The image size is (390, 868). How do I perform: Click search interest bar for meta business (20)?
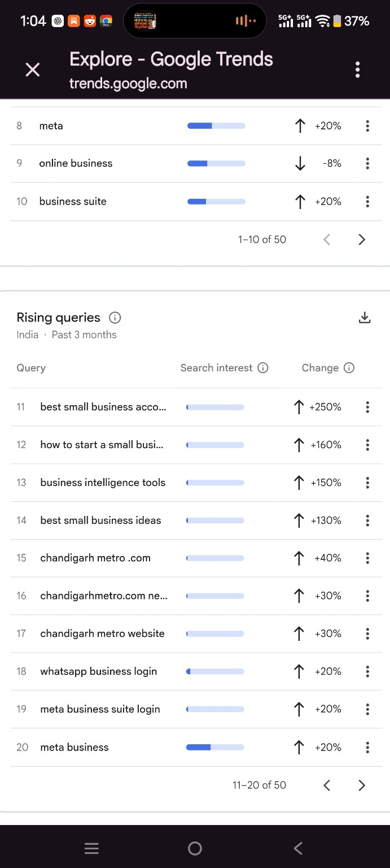coord(215,747)
